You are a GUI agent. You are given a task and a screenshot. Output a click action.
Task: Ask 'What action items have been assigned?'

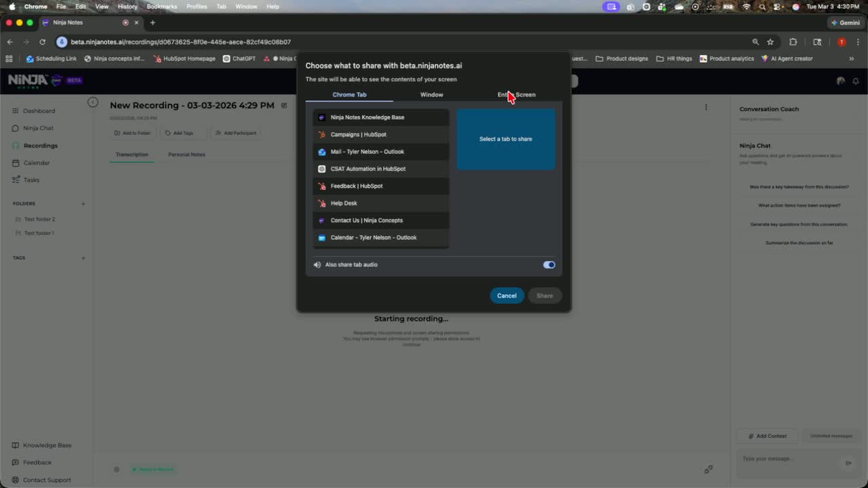point(799,205)
